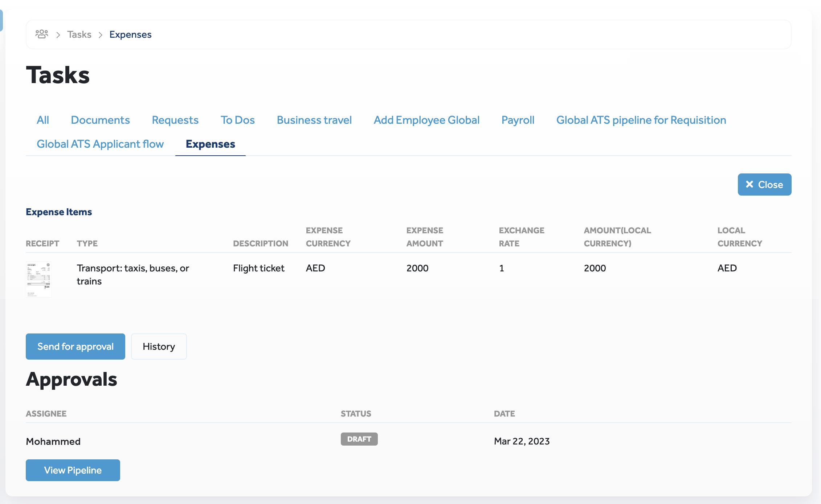
Task: Open the Business travel tab
Action: [314, 120]
